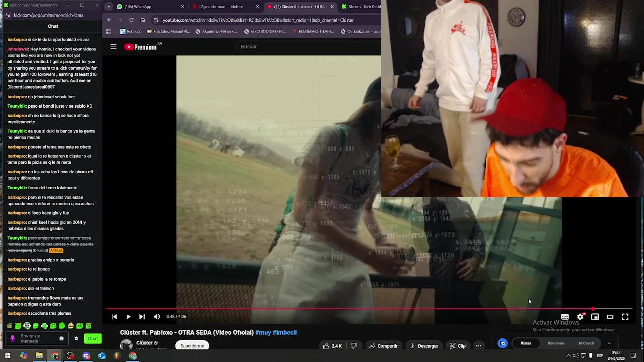
Task: Open more actions three-dot menu
Action: [x=479, y=346]
